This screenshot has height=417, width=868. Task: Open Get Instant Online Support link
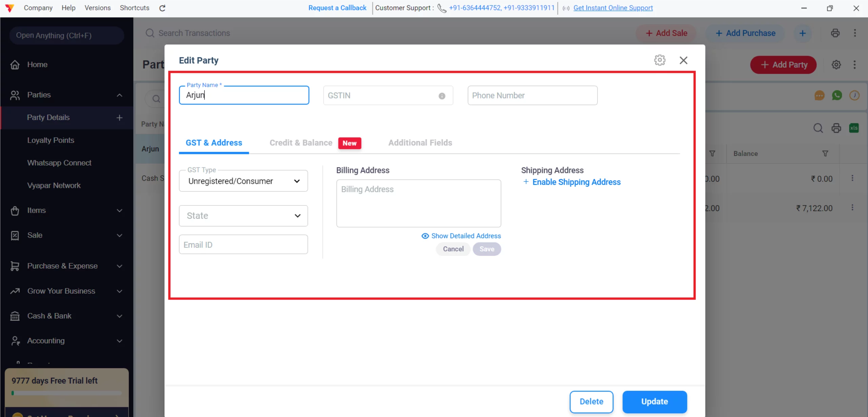point(613,8)
